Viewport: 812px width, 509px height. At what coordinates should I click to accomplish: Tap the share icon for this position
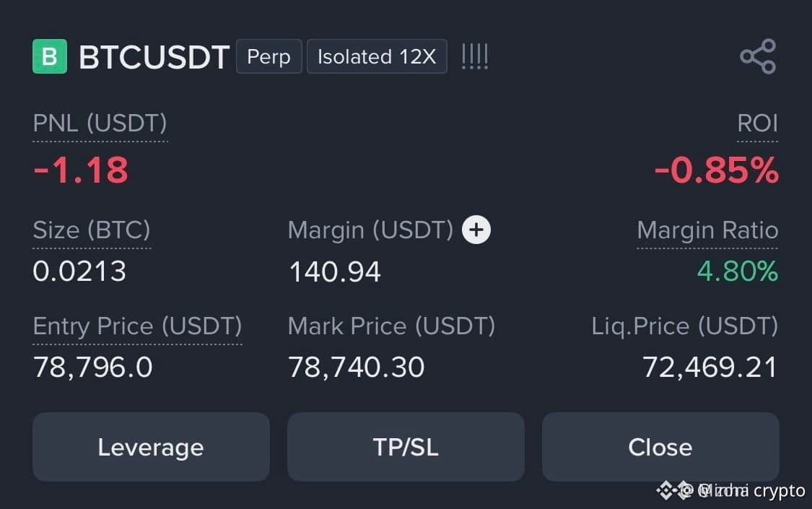point(758,56)
